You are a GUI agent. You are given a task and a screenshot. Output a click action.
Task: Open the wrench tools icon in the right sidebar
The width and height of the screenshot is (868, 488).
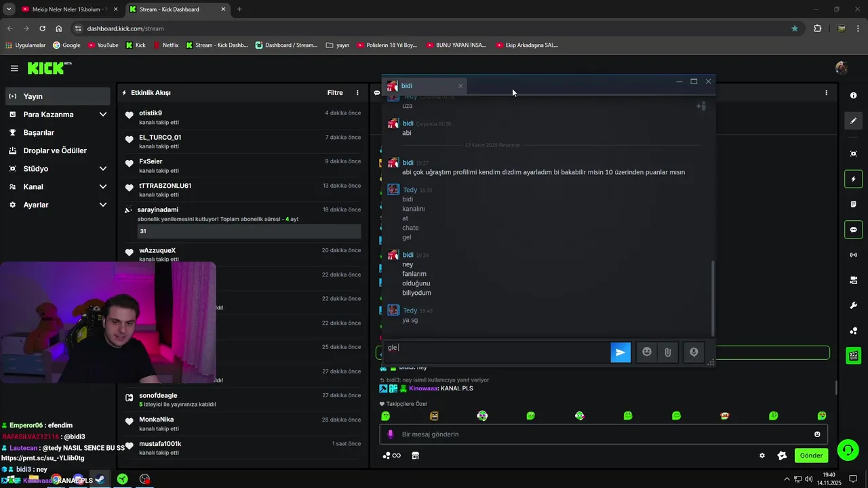tap(853, 306)
